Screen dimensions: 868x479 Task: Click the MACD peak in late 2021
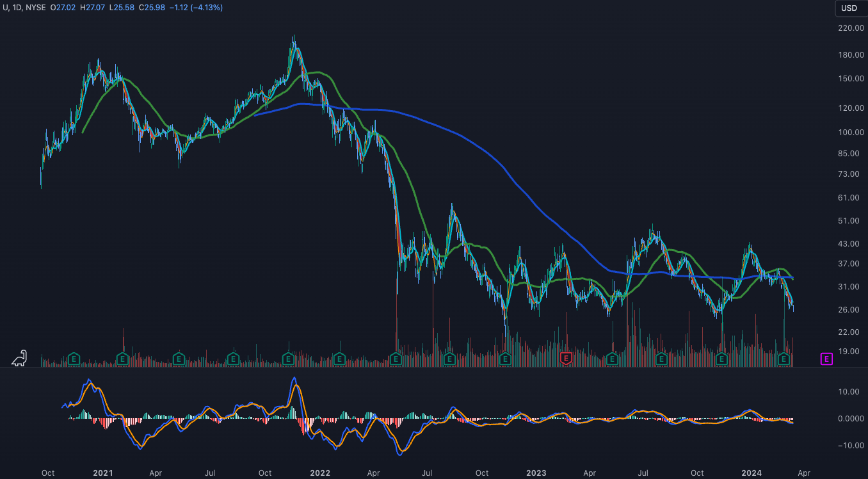point(294,379)
